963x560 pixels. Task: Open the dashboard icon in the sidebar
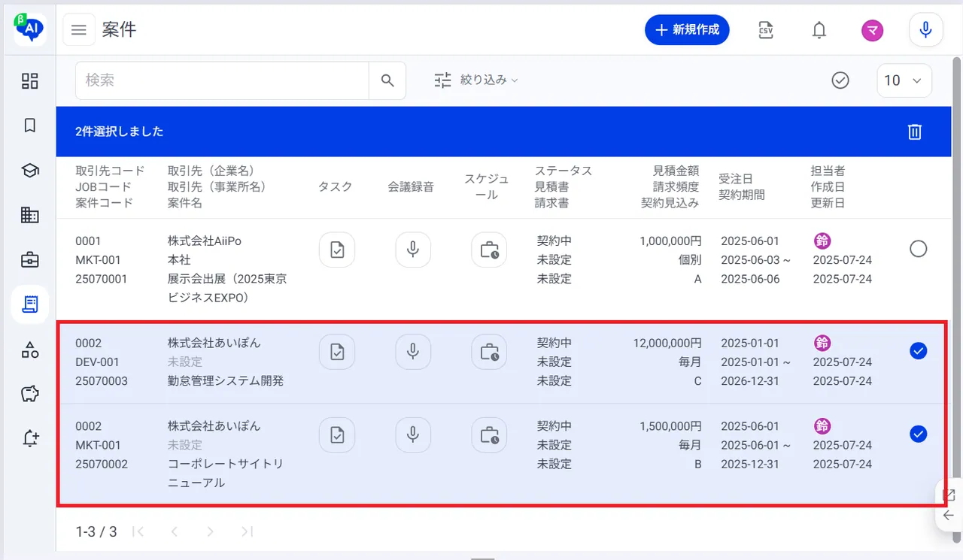tap(30, 81)
